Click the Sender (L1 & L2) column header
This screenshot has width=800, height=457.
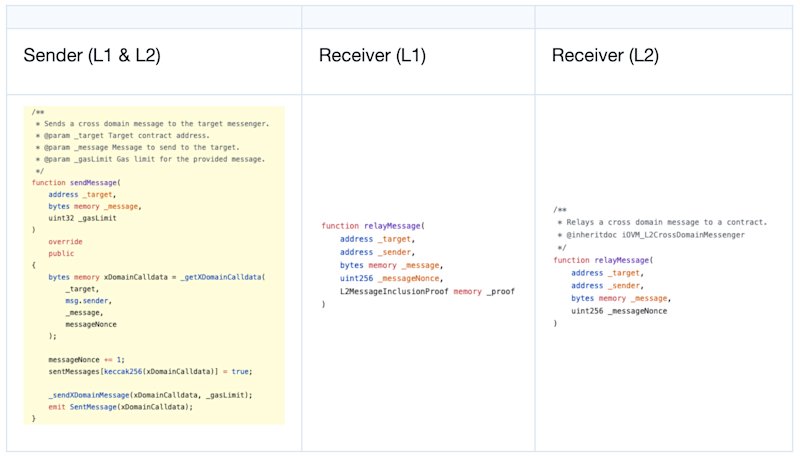[92, 55]
